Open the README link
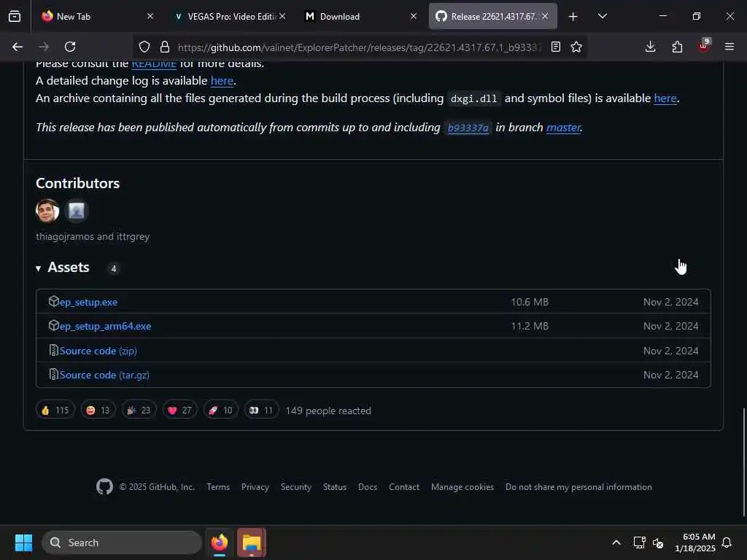 click(x=154, y=64)
